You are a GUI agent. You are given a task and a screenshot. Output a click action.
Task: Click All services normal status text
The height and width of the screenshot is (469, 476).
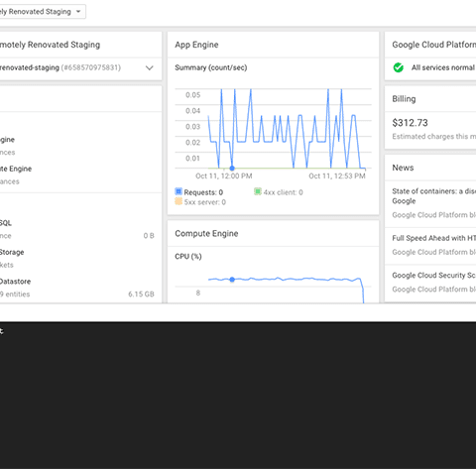443,67
